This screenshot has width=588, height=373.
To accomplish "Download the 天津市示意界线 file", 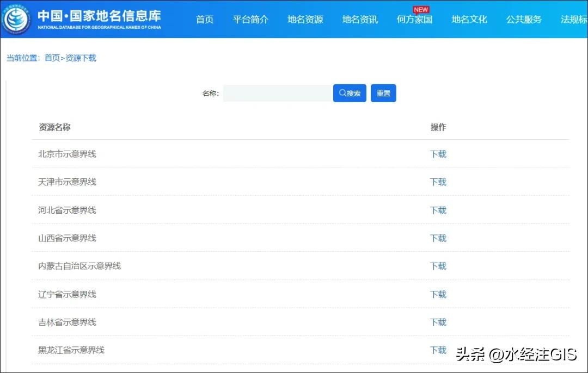I will pos(438,182).
